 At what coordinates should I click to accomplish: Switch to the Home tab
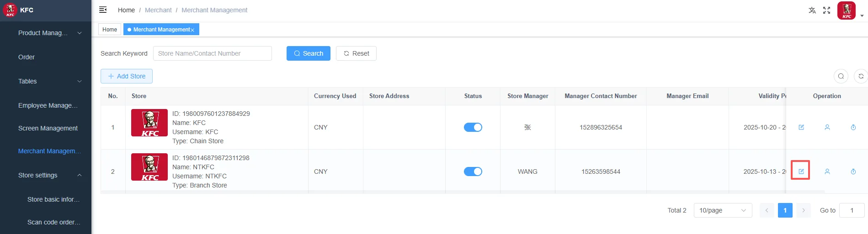click(110, 29)
